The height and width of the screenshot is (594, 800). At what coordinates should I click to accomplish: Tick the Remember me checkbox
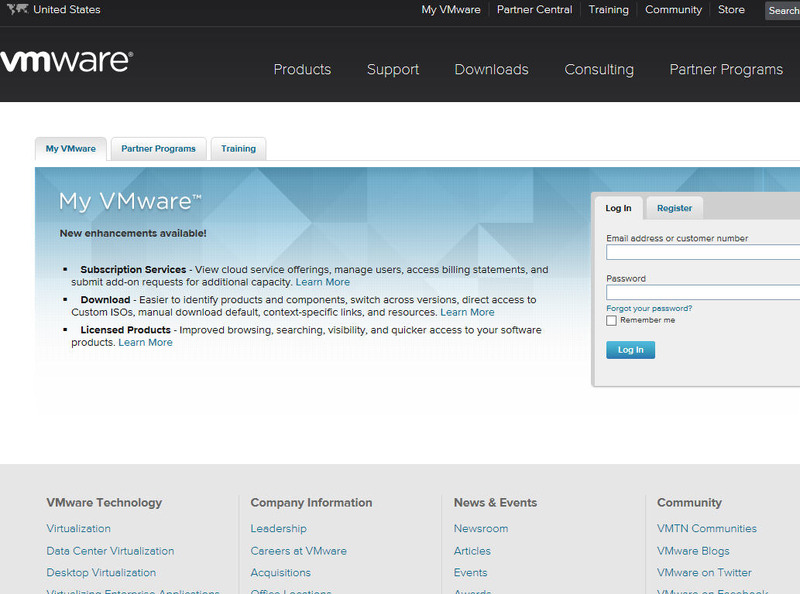tap(611, 321)
